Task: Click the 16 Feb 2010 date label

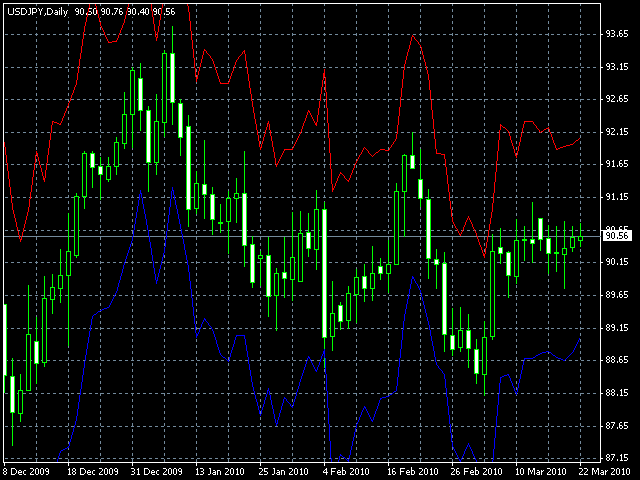Action: (413, 472)
